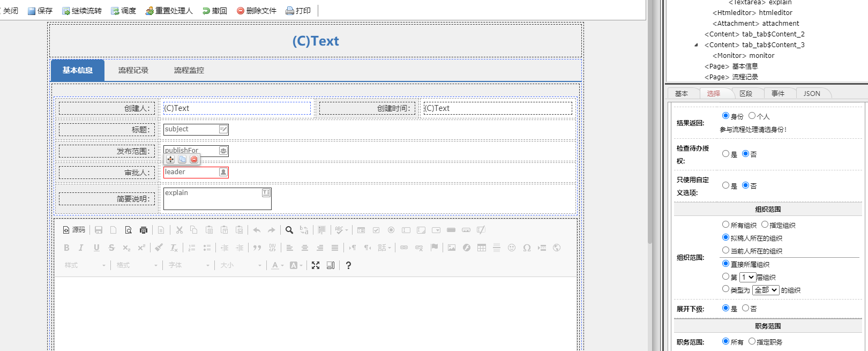This screenshot has width=868, height=351.
Task: Click the 撤回 button
Action: 215,11
